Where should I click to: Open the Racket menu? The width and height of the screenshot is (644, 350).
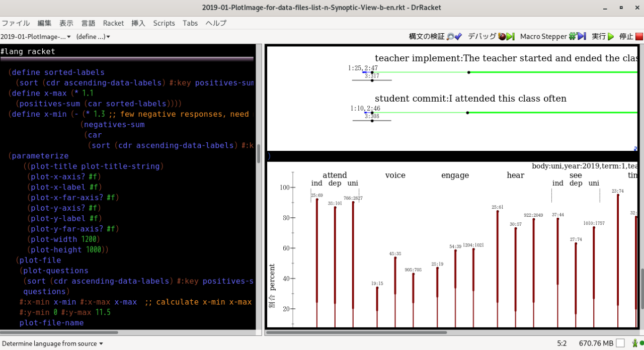pos(113,23)
